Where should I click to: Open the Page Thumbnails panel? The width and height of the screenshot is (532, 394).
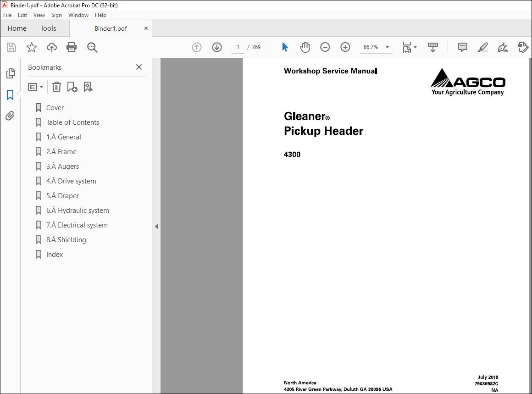coord(11,73)
